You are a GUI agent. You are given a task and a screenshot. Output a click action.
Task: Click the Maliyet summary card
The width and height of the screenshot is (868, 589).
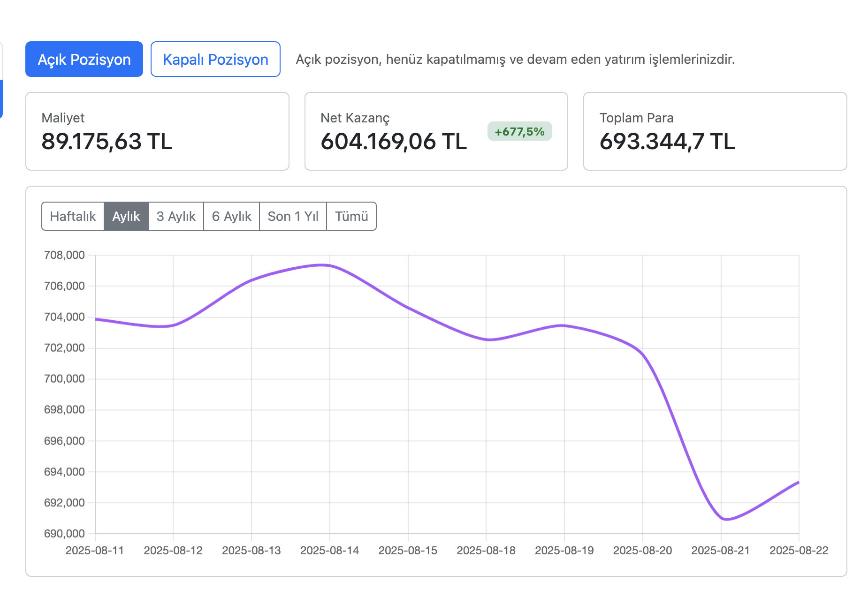tap(157, 131)
